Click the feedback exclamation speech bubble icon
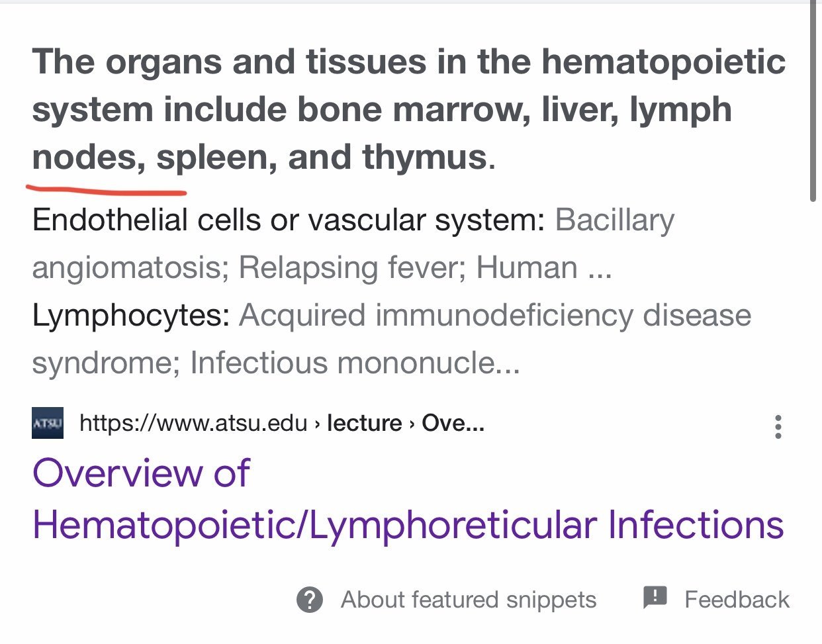This screenshot has width=822, height=644. click(x=655, y=598)
